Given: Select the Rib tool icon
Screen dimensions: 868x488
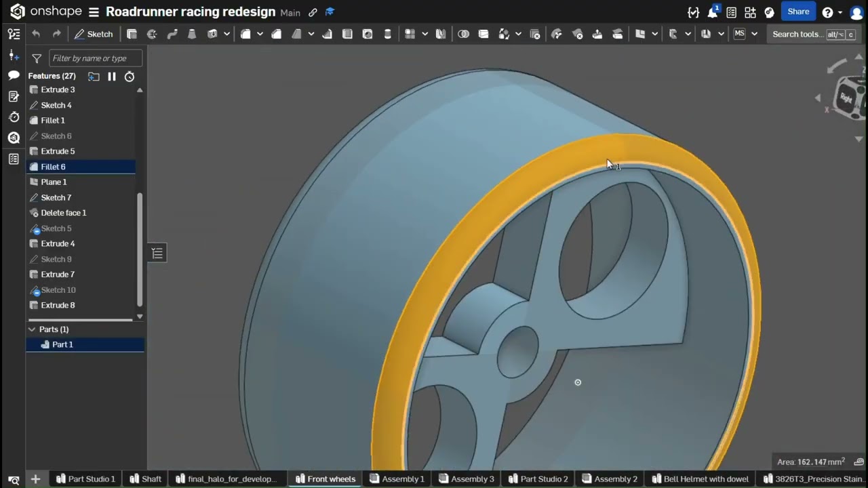Looking at the screenshot, I should 328,34.
